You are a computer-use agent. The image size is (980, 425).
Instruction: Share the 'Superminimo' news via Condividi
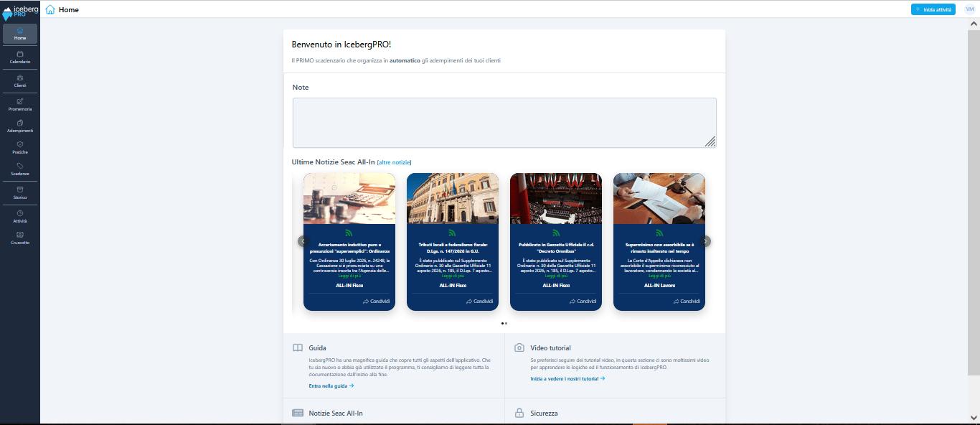(686, 302)
